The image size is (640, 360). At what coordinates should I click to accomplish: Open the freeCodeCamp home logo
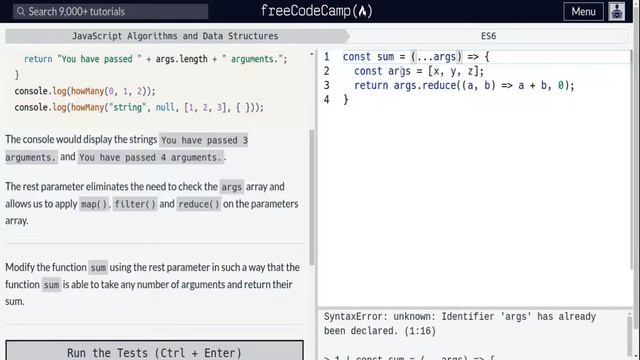[317, 11]
